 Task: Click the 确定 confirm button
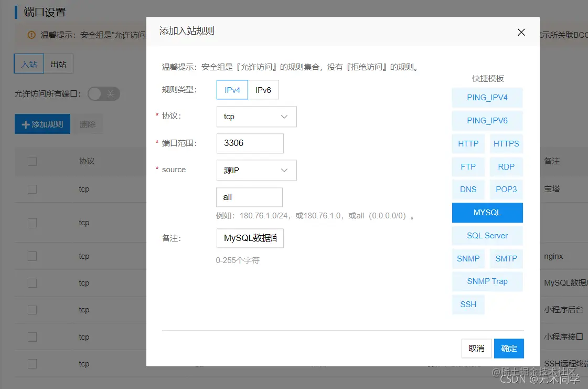508,348
